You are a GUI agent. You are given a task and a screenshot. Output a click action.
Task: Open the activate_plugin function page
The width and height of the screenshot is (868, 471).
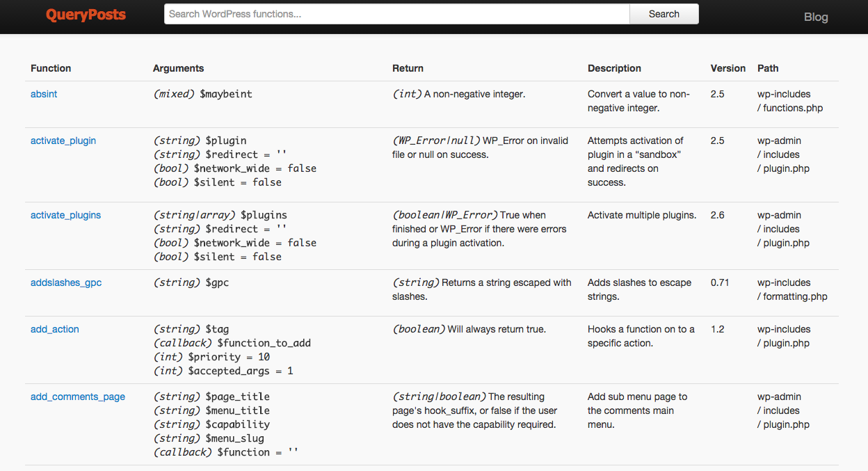(x=63, y=141)
